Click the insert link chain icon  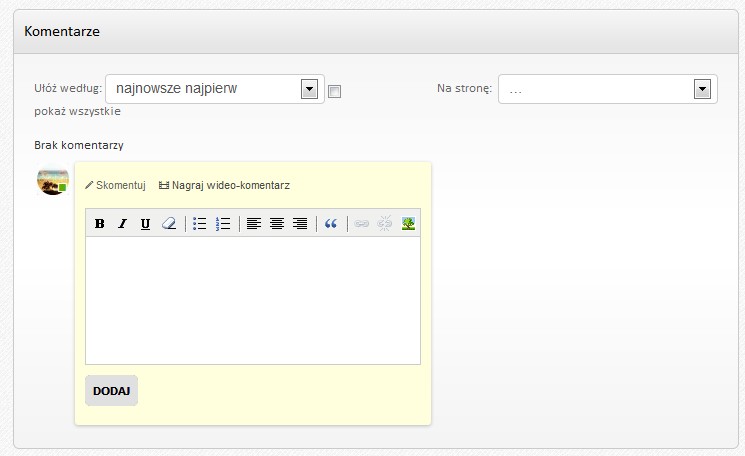(362, 224)
